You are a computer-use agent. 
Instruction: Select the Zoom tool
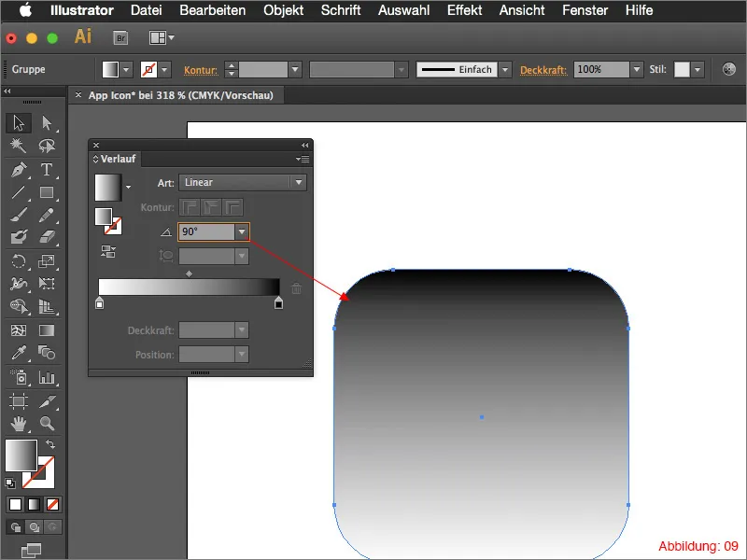point(46,424)
